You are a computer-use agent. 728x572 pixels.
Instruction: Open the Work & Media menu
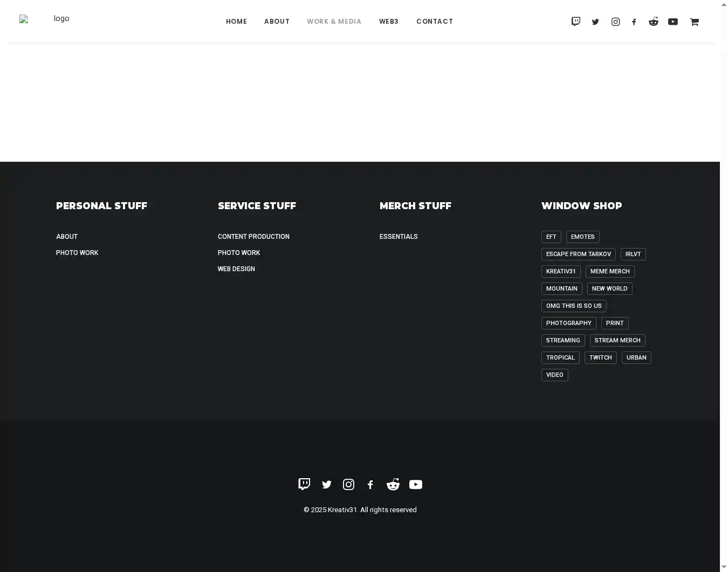pyautogui.click(x=334, y=22)
